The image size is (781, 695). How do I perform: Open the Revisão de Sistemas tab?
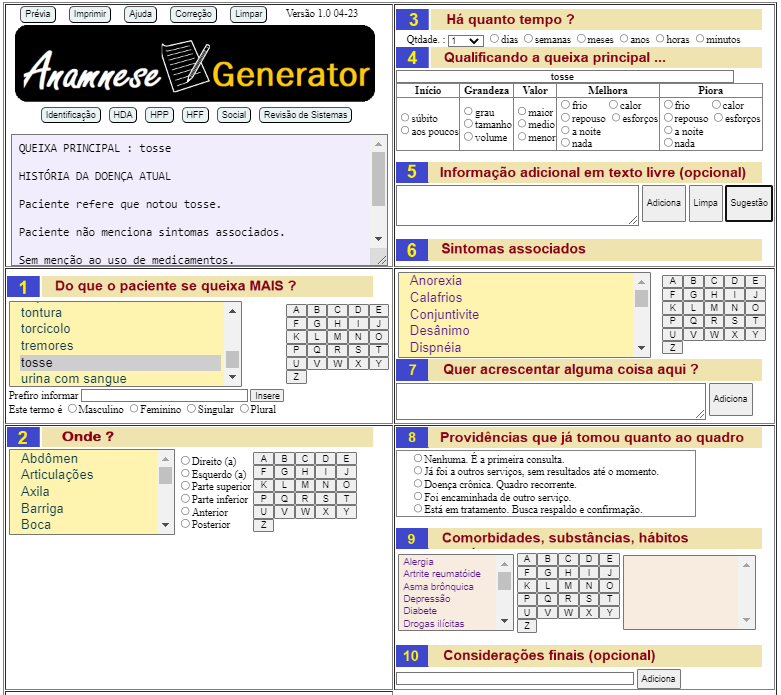pos(305,115)
